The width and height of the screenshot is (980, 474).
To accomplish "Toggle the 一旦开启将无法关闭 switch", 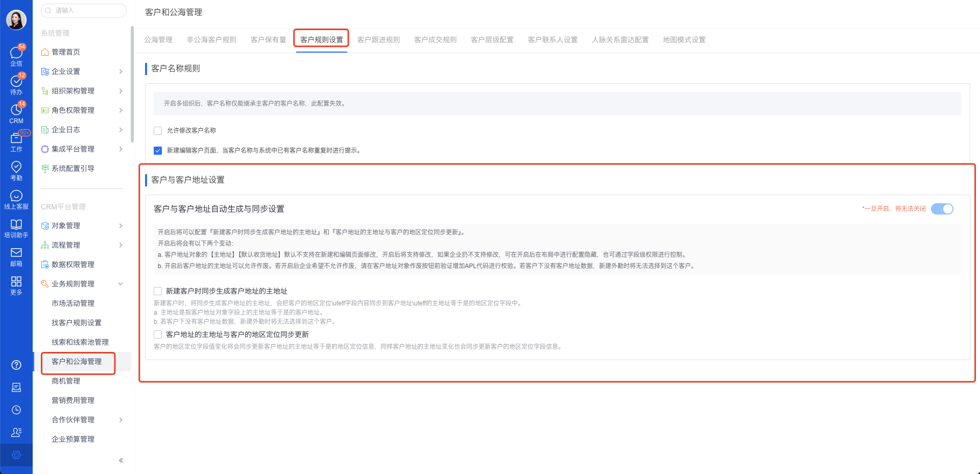I will (x=942, y=208).
